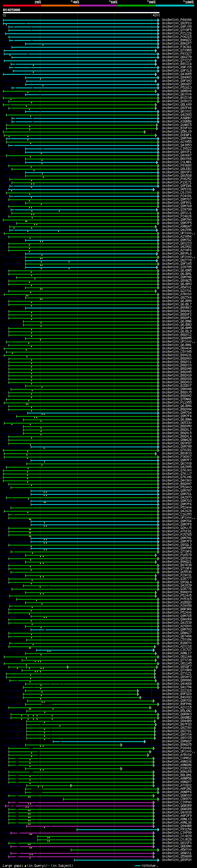Open UniRef100_P24626 entry
Screen dimensions: 197x868
[x=176, y=216]
